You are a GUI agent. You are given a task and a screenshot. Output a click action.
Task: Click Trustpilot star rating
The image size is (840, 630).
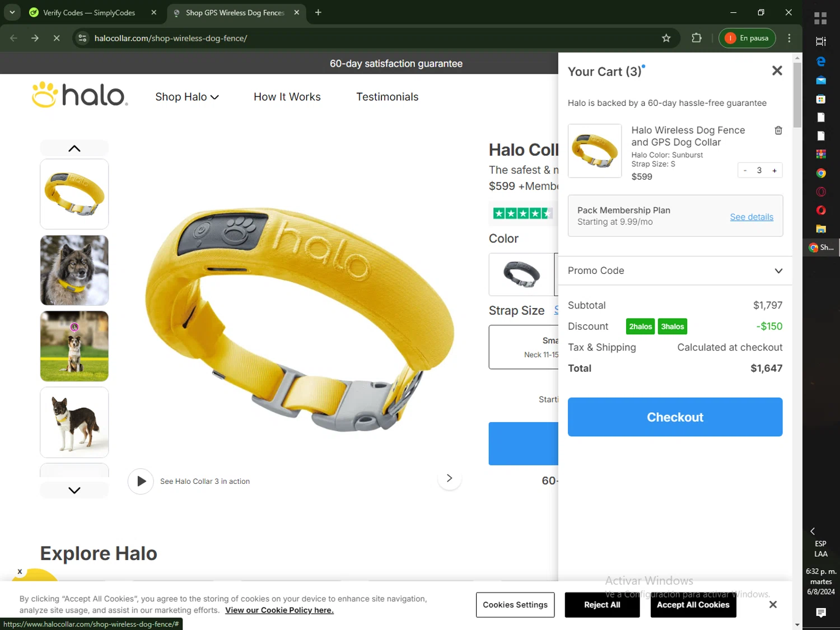pos(522,213)
